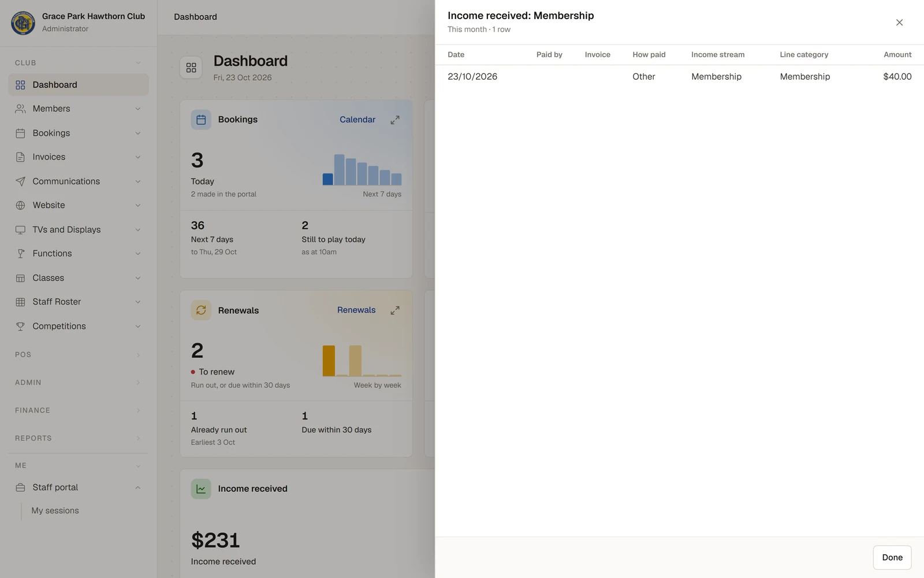Click the Invoices document icon
The height and width of the screenshot is (578, 924).
click(x=20, y=157)
